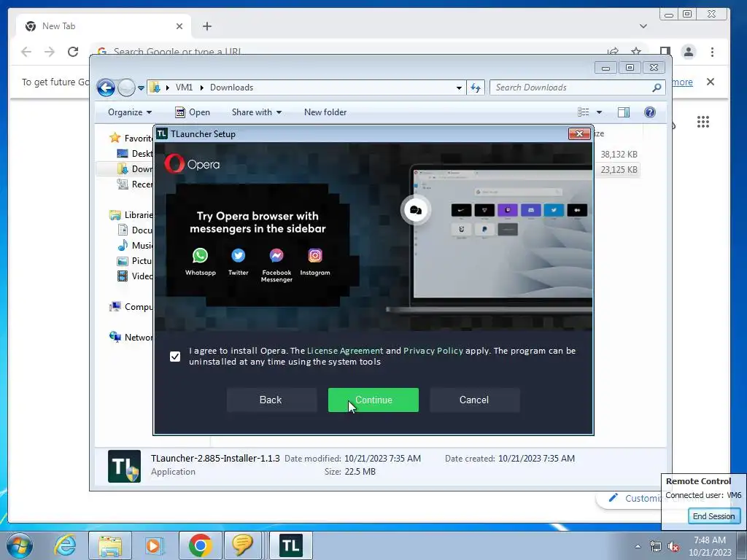Go Back in TLauncher setup

tap(271, 400)
